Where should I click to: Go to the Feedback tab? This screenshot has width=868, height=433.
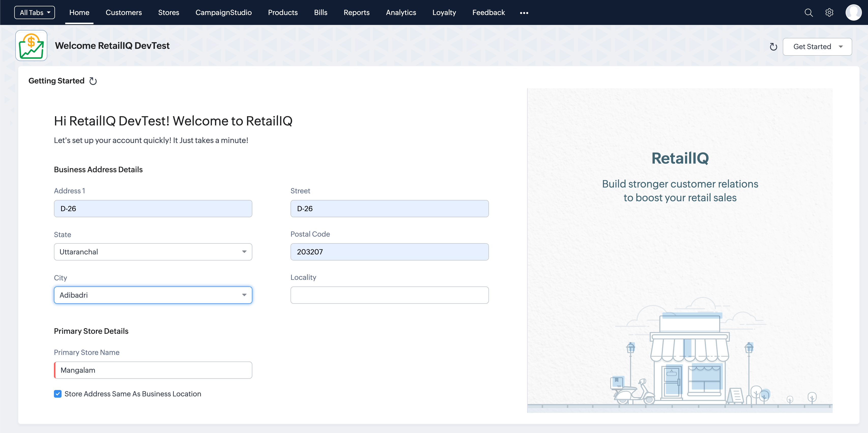click(488, 12)
